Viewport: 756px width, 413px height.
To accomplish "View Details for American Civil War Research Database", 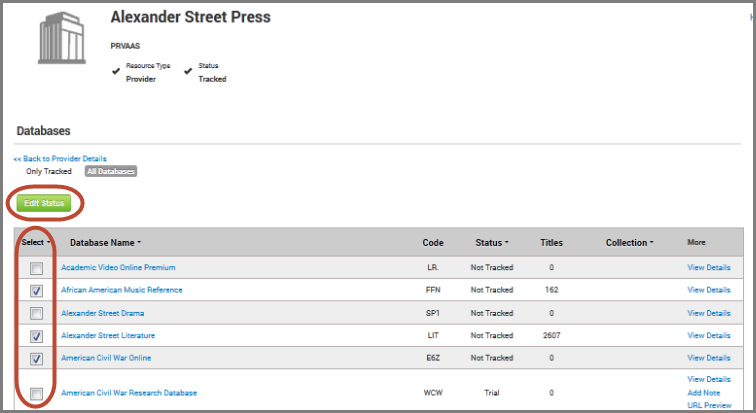I will [x=709, y=379].
